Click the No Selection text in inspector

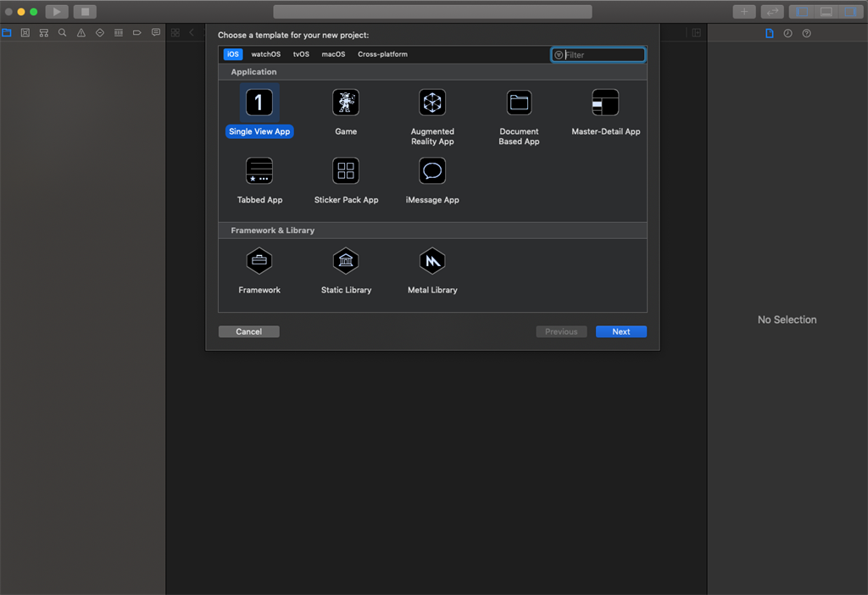(x=787, y=320)
